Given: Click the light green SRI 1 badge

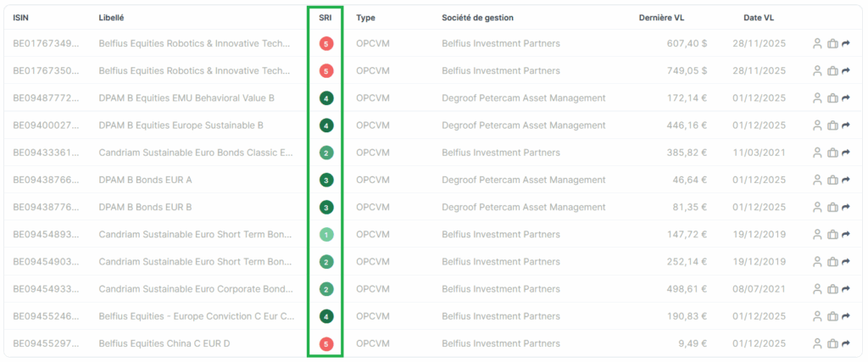Looking at the screenshot, I should tap(326, 235).
